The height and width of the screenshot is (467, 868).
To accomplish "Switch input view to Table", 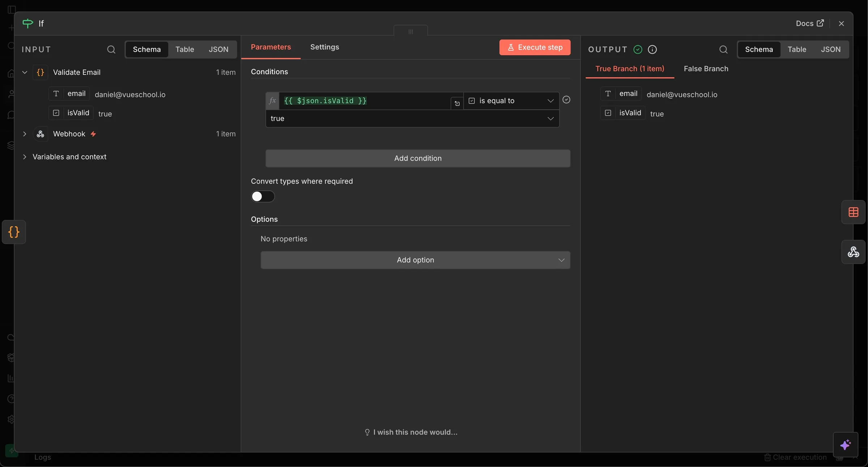I will point(185,49).
